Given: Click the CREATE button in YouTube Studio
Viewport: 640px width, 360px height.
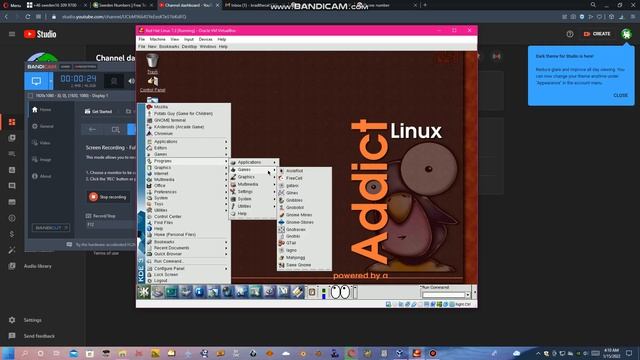Looking at the screenshot, I should point(597,34).
